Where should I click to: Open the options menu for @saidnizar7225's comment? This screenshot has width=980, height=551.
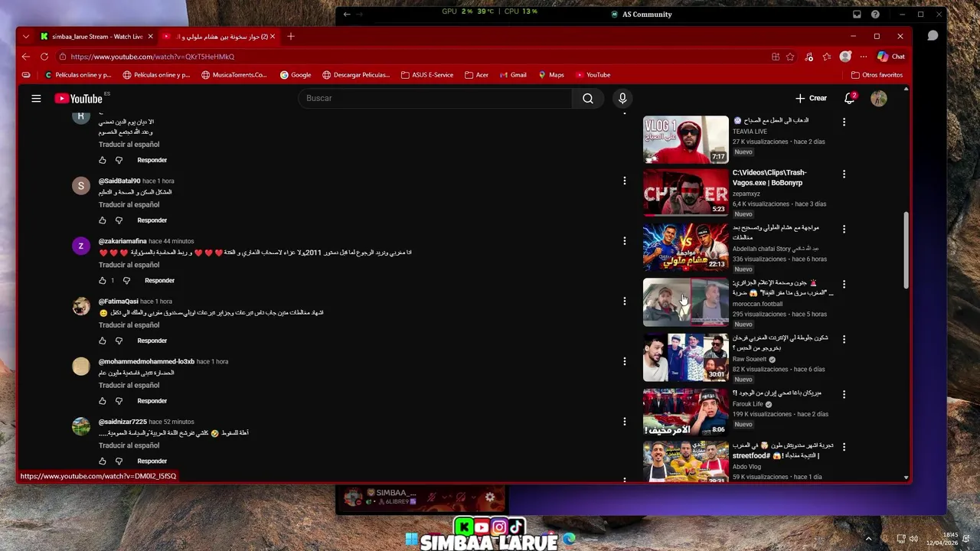pyautogui.click(x=624, y=422)
